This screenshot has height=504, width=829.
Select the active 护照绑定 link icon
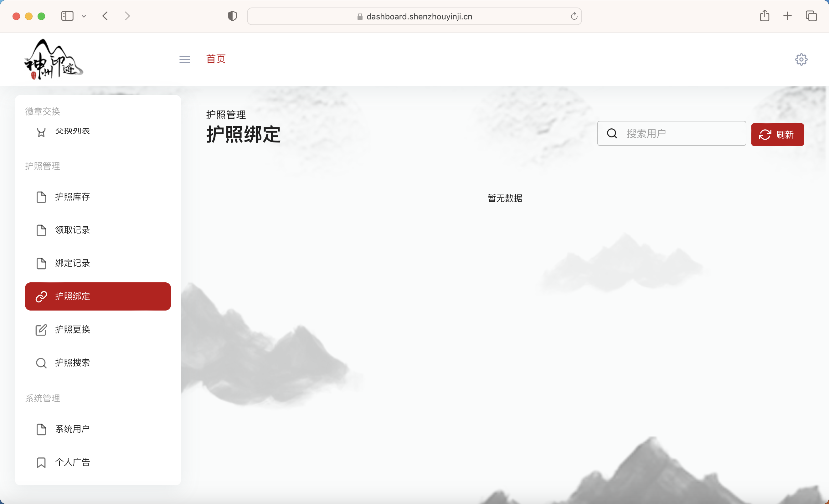click(x=41, y=296)
